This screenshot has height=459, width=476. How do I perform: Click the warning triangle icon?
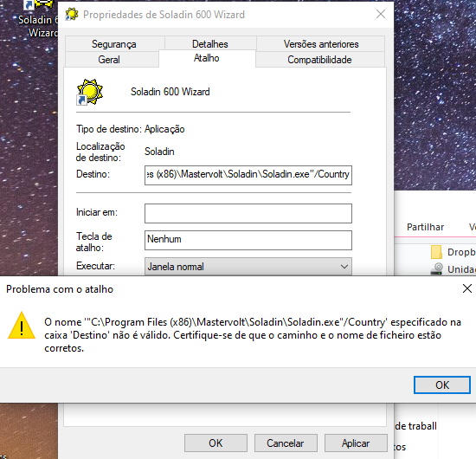click(x=22, y=326)
